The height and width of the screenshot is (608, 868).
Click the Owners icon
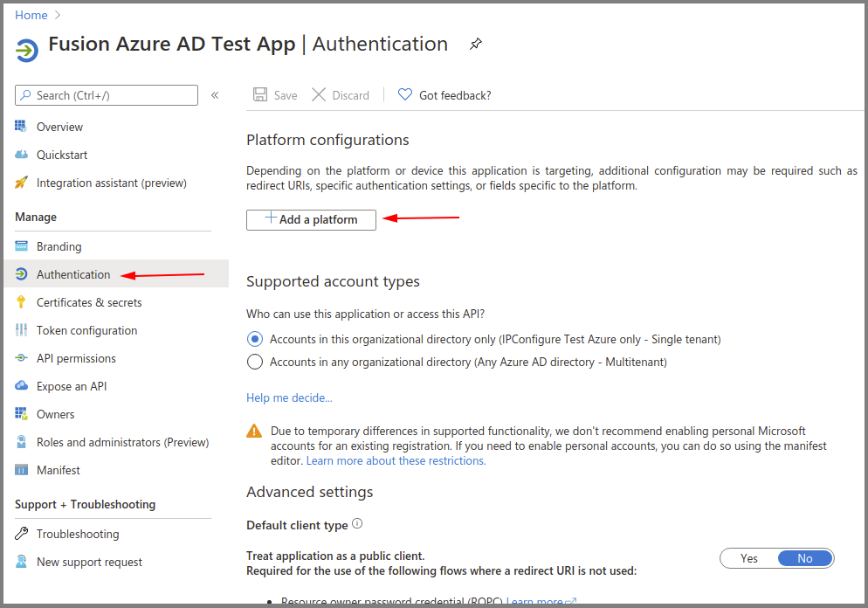coord(21,414)
